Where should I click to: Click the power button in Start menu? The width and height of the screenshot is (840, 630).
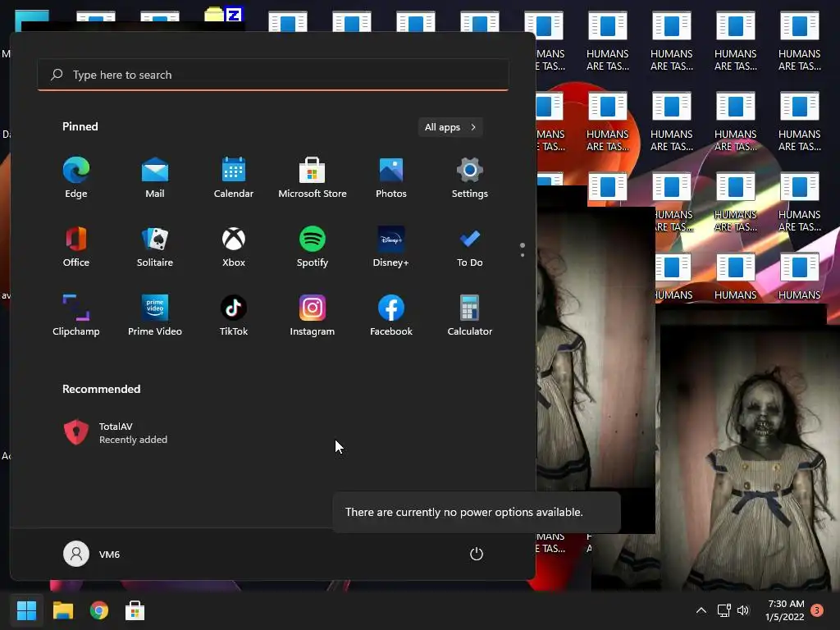[x=477, y=554]
